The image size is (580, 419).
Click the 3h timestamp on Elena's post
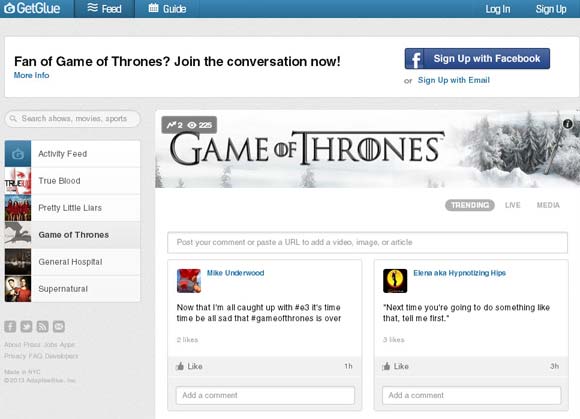tap(554, 366)
